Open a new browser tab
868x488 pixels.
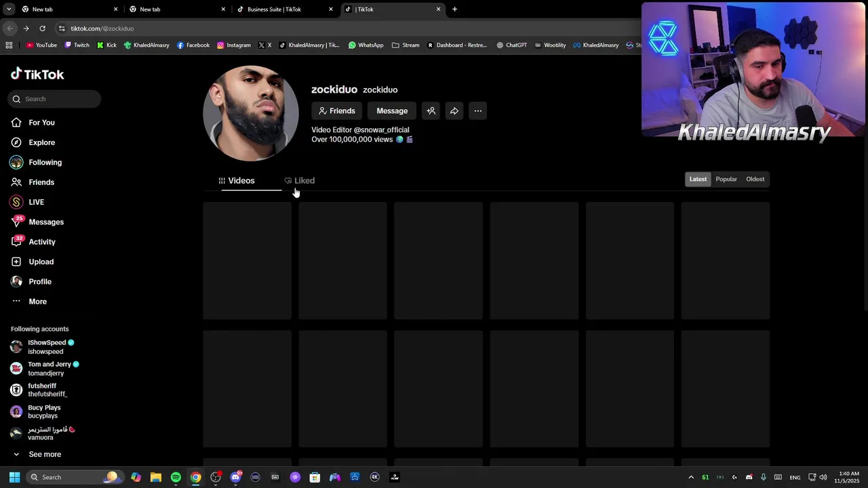[454, 9]
